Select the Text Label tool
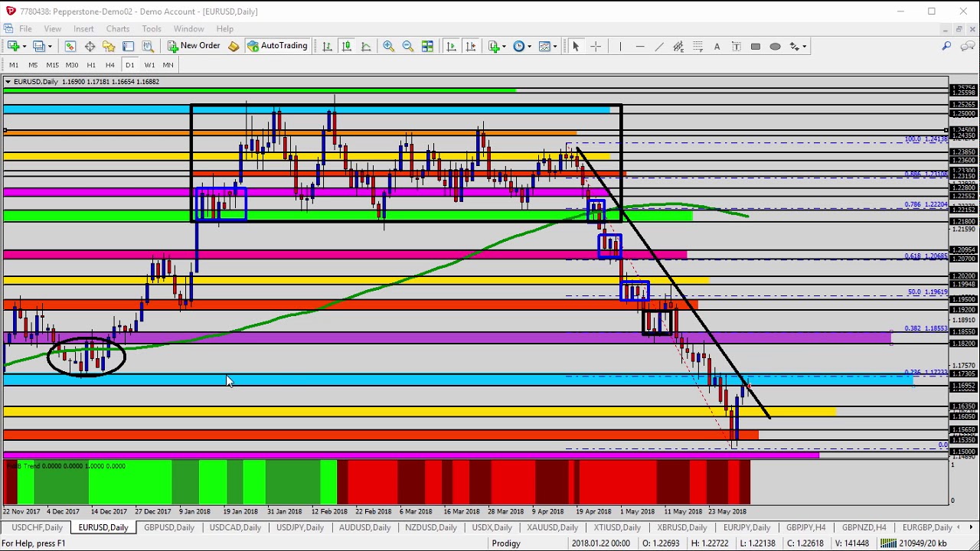 coord(736,46)
